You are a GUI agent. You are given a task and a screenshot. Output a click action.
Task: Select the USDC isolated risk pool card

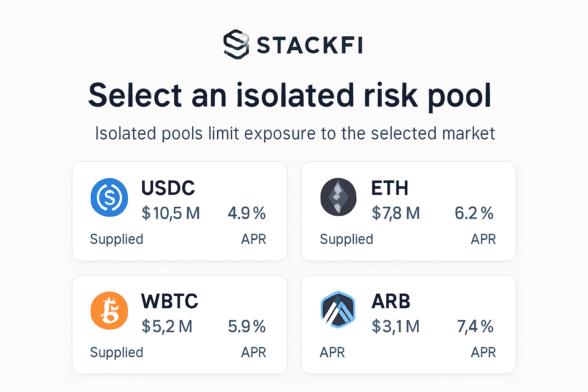180,211
